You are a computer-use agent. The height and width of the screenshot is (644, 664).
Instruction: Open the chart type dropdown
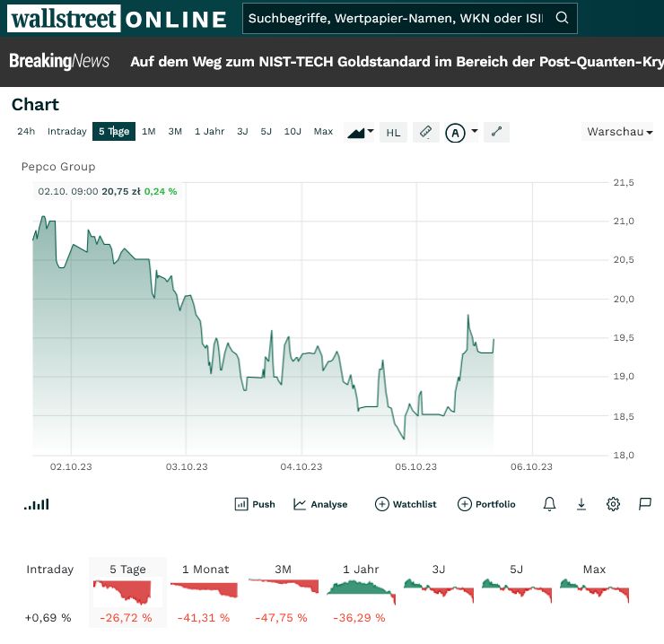coord(361,132)
